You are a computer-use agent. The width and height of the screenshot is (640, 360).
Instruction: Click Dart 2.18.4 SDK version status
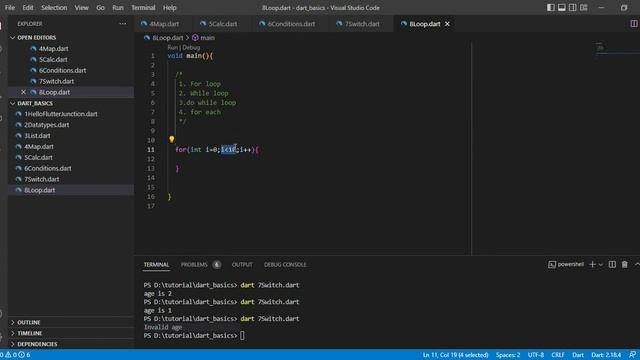click(606, 355)
